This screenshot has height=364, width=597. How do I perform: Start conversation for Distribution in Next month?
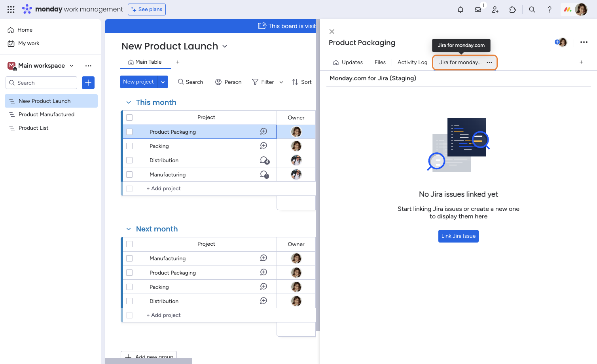[x=263, y=301]
